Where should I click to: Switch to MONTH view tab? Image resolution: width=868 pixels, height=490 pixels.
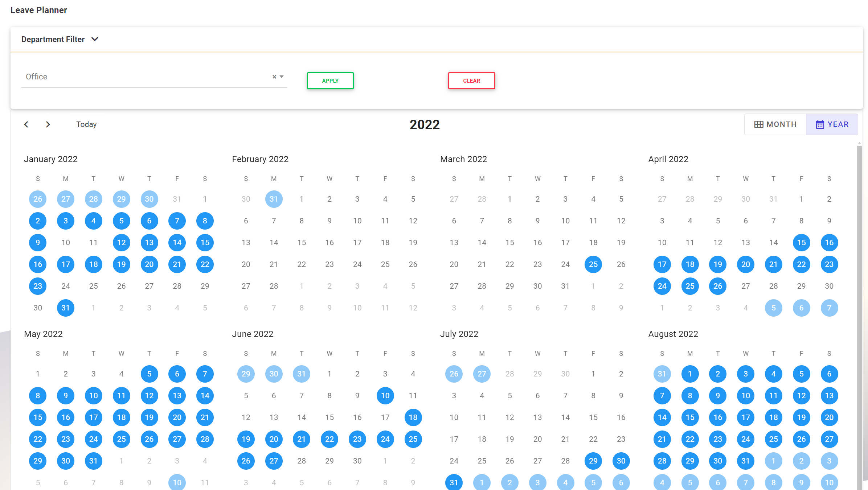tap(775, 125)
